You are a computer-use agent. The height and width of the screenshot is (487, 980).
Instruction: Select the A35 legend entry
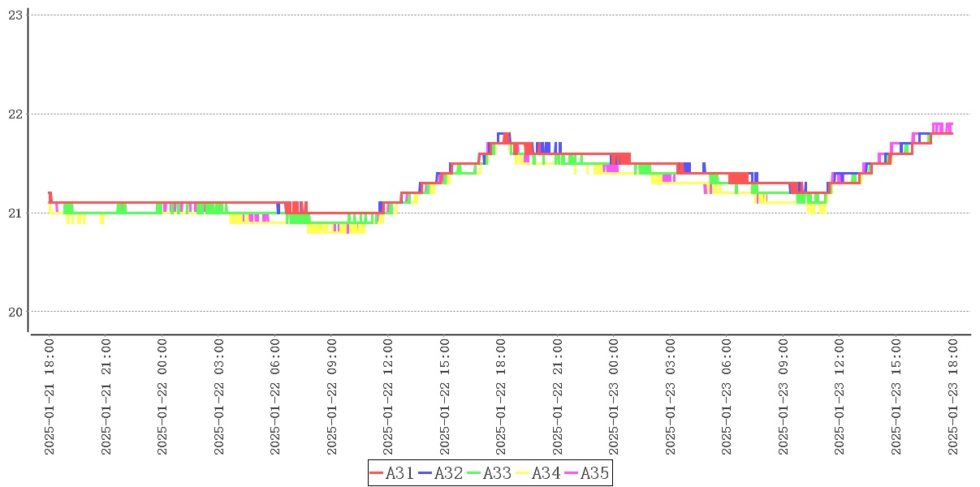point(595,473)
